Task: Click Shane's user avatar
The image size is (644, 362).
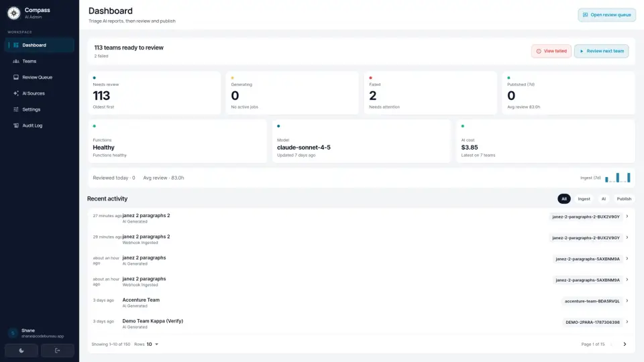Action: [x=13, y=333]
